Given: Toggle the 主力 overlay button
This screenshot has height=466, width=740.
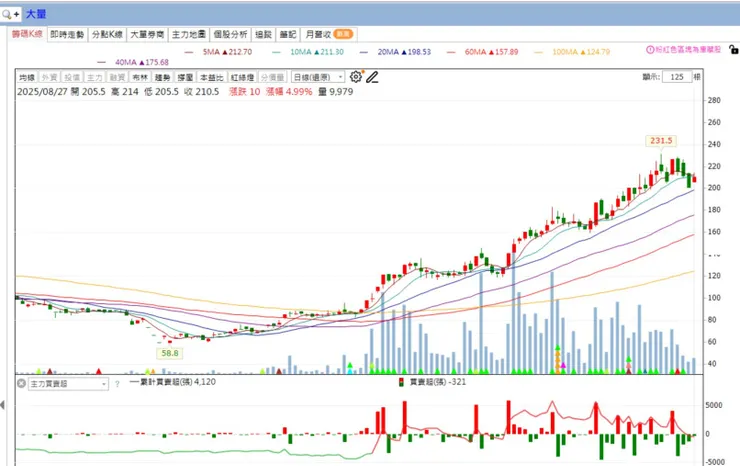Looking at the screenshot, I should (95, 77).
